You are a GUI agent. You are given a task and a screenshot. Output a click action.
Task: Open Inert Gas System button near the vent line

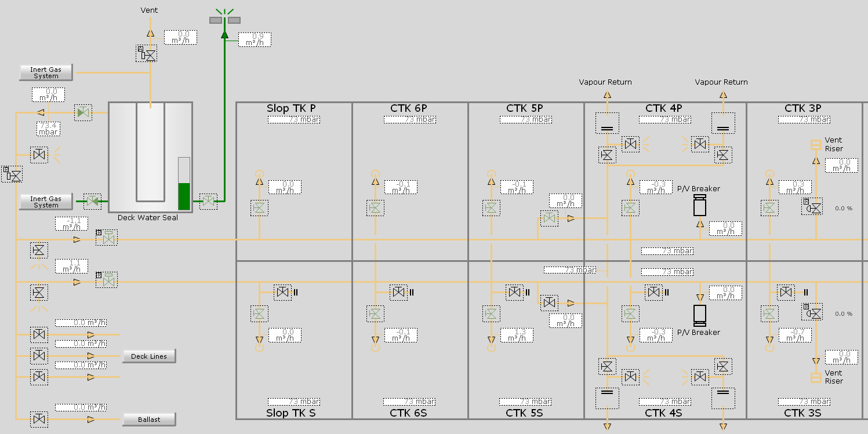(46, 72)
